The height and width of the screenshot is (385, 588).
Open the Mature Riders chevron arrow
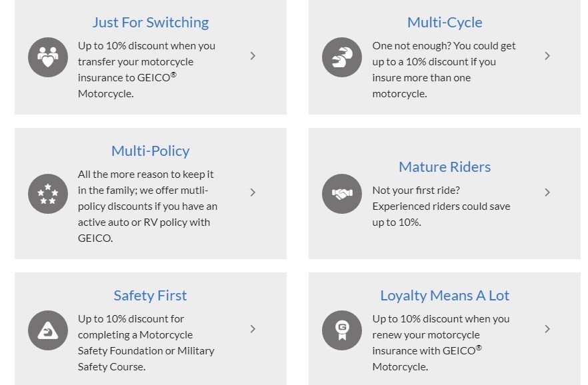[x=547, y=192]
